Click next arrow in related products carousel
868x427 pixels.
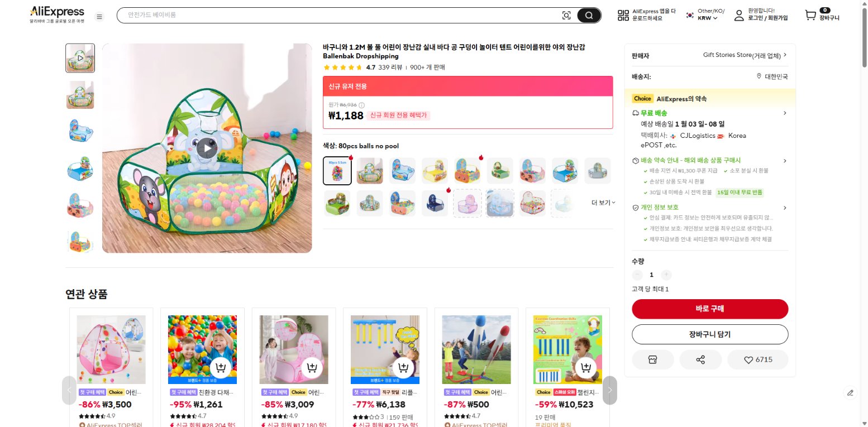click(x=610, y=390)
